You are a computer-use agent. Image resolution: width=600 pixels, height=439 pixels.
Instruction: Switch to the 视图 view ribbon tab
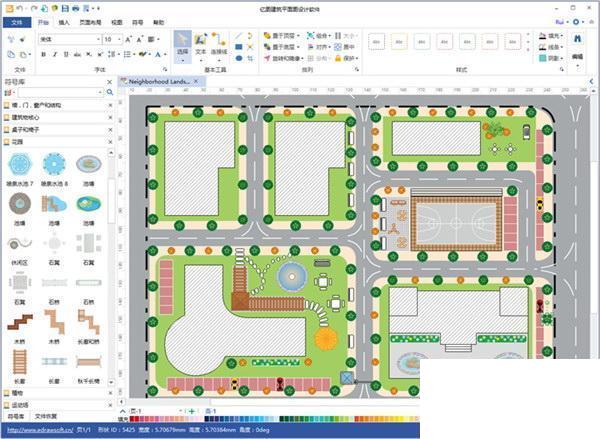(x=117, y=22)
